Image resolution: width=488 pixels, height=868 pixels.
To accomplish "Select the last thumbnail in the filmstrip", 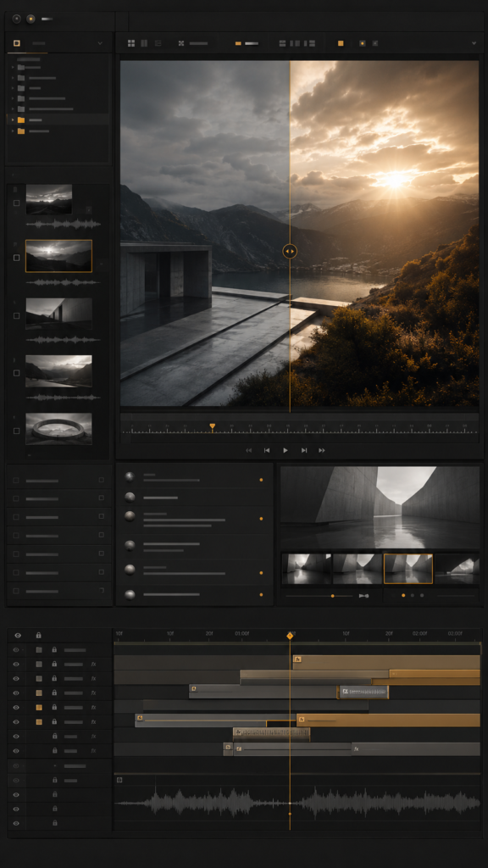I will coord(457,569).
